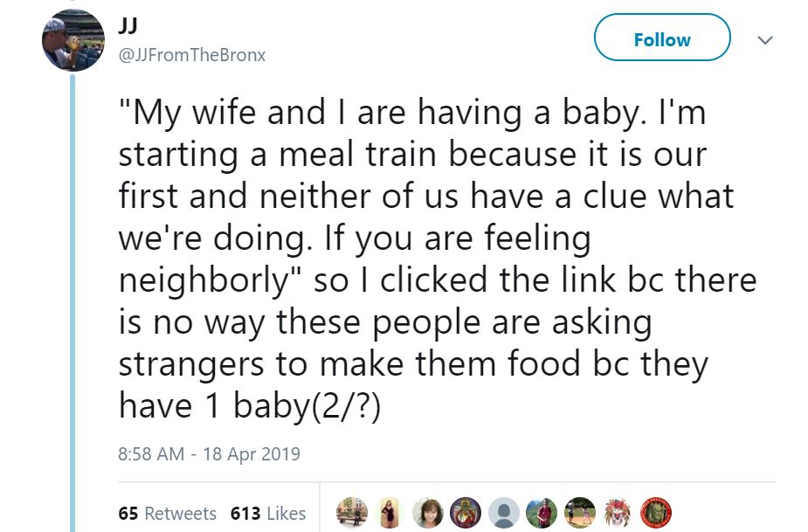Image resolution: width=808 pixels, height=532 pixels.
Task: Open JJ's profile picture
Action: pos(74,40)
